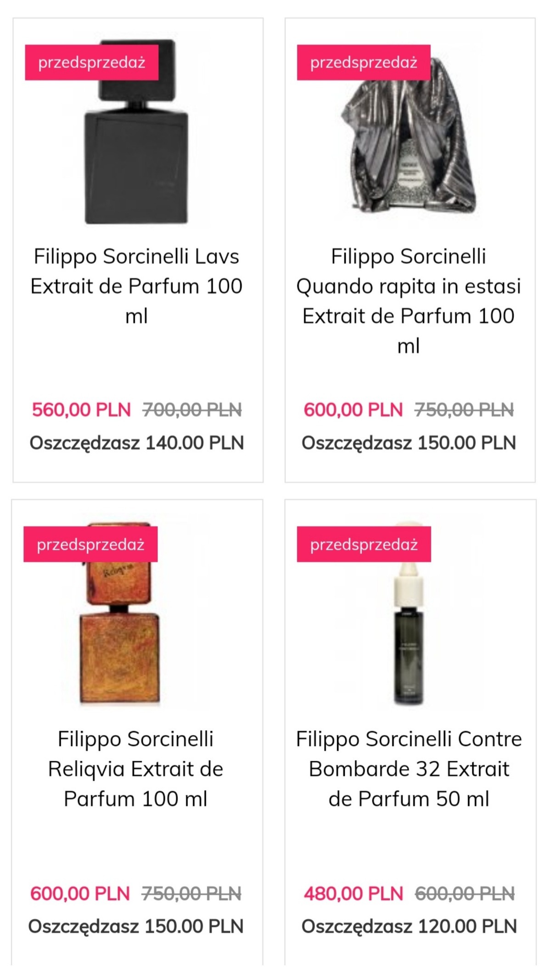Viewport: 551px width, 980px height.
Task: Click the Oszczędzasz 120.00 PLN savings text
Action: click(409, 926)
